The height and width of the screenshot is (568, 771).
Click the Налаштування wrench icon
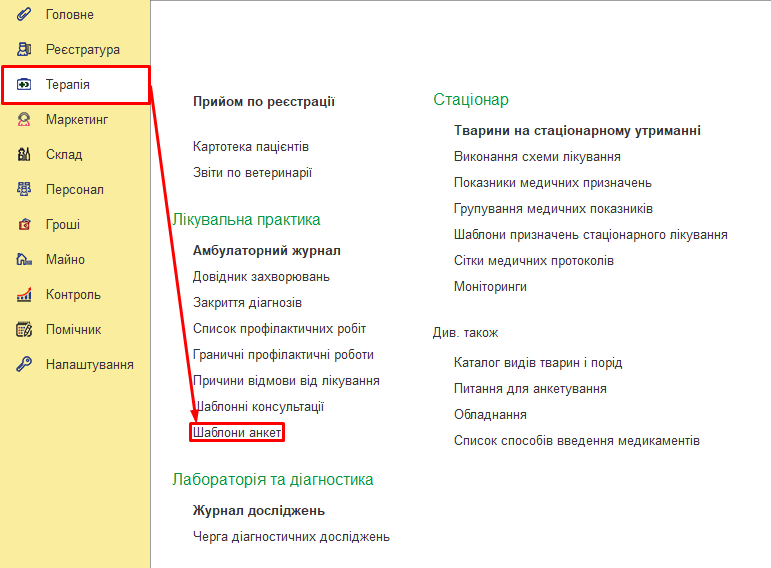coord(24,364)
